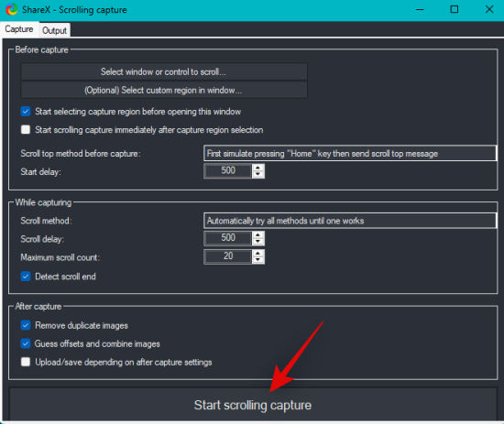Click Optional Select custom region in window button
Screen dimensions: 504x424
coord(164,91)
